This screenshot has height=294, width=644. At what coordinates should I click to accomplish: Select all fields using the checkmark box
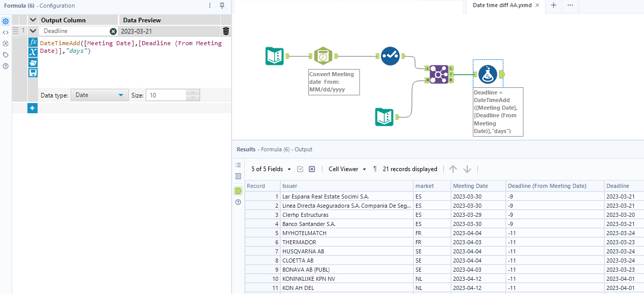click(x=301, y=169)
